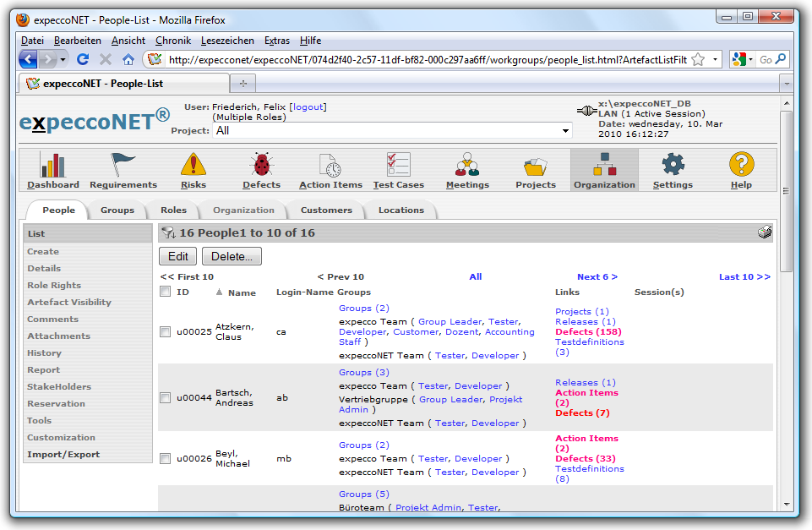Viewport: 812px width, 530px height.
Task: Click the browser URL address field
Action: tap(422, 60)
